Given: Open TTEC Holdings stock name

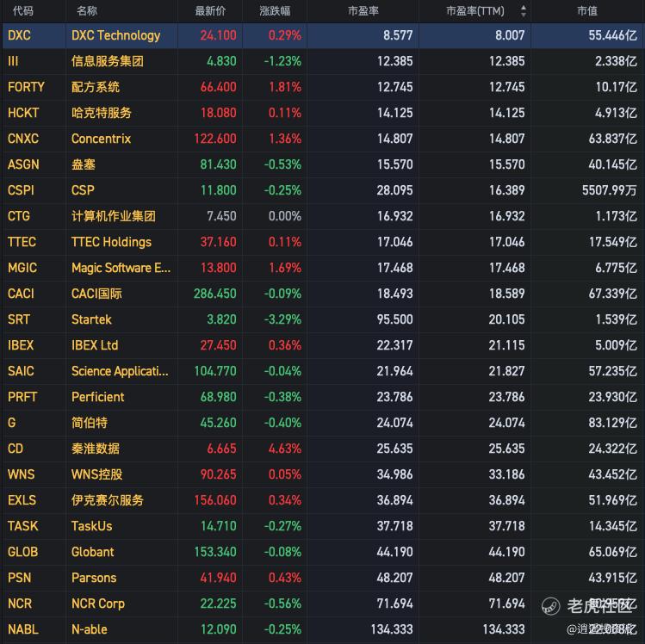Looking at the screenshot, I should [x=111, y=242].
